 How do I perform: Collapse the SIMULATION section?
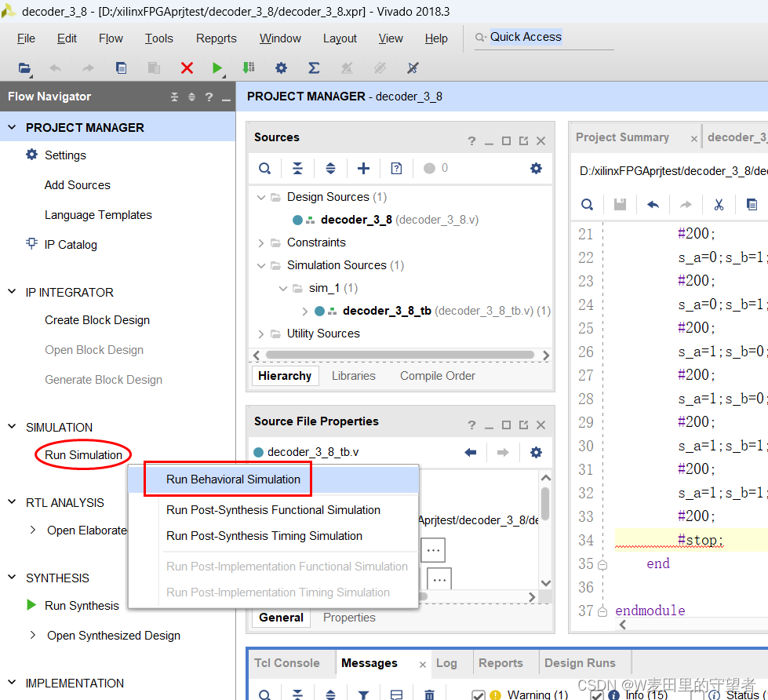click(13, 427)
